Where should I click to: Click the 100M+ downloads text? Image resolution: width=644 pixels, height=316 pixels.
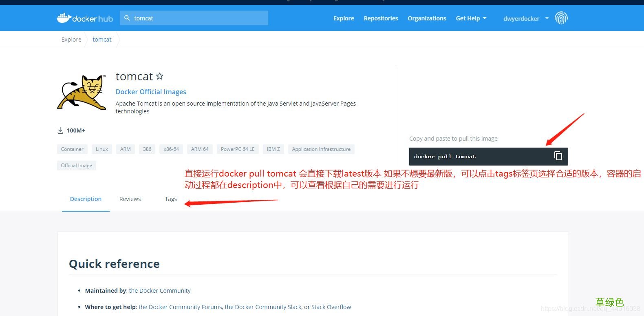76,130
